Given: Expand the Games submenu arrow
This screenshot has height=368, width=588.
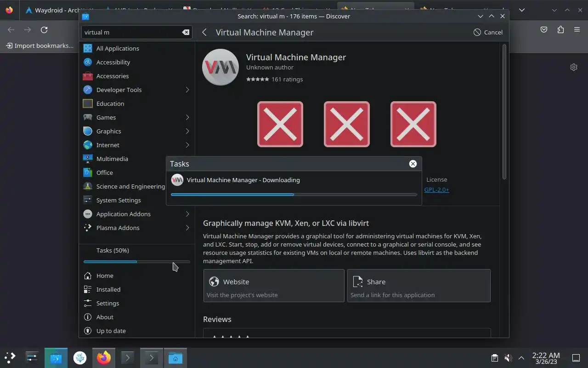Looking at the screenshot, I should (187, 117).
